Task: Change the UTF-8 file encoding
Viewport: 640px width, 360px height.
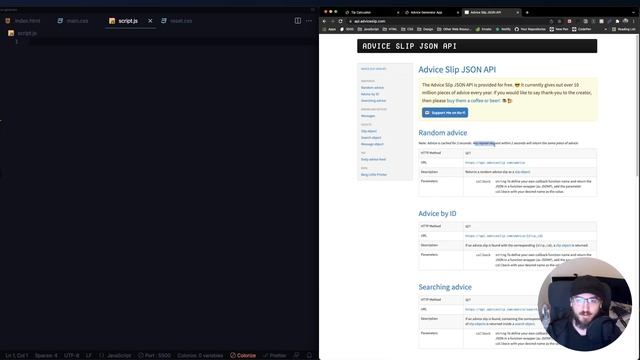Action: coord(71,356)
